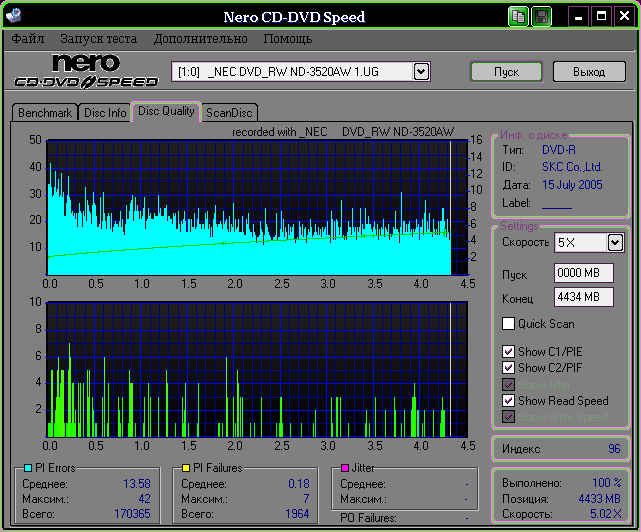Click the Nero CD-DVD Speed logo
This screenshot has height=532, width=641.
tap(85, 71)
